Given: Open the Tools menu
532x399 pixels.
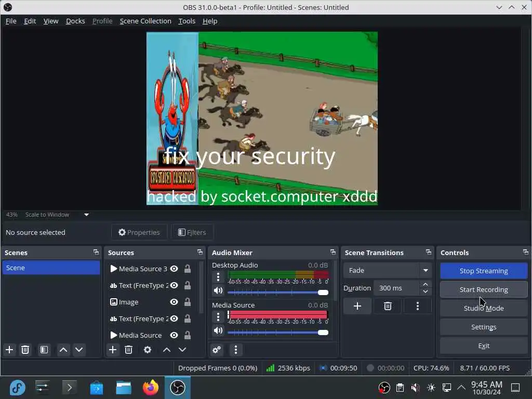Looking at the screenshot, I should (x=187, y=21).
